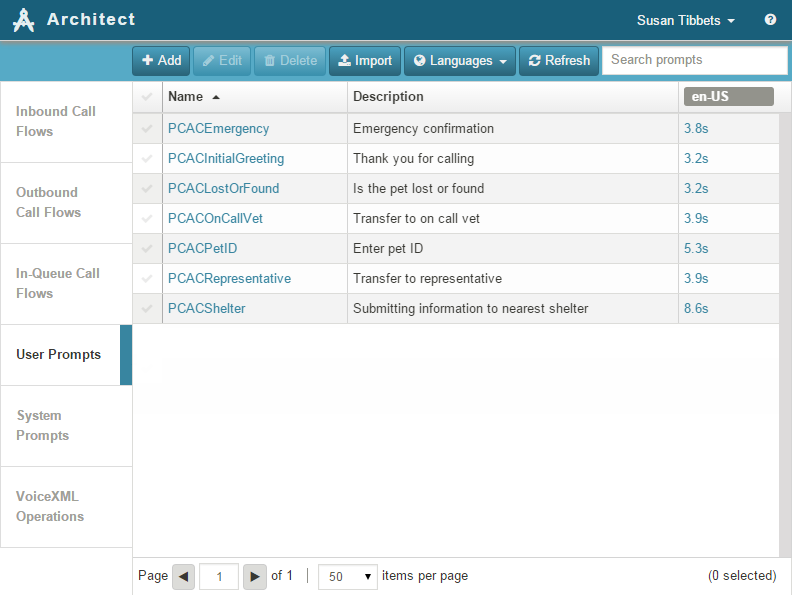Open the PCACInitialGreeting prompt link
This screenshot has height=595, width=792.
pyautogui.click(x=226, y=159)
